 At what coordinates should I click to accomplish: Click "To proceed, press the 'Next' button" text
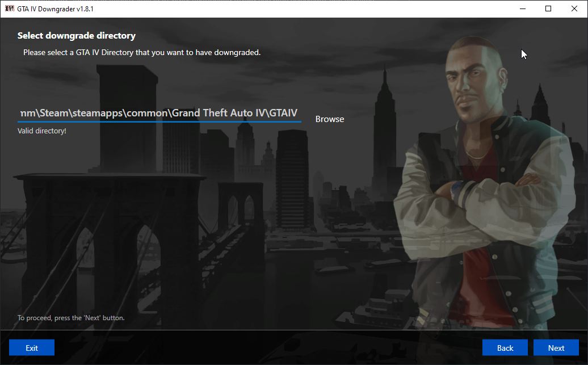click(x=71, y=318)
